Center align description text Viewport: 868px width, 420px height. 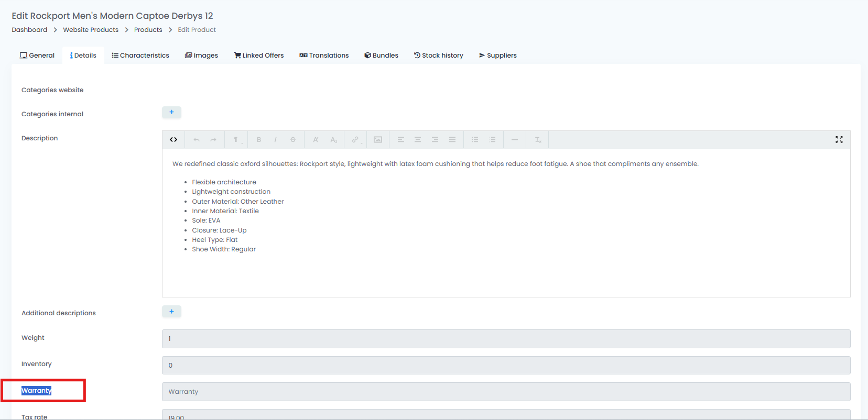[x=418, y=140]
